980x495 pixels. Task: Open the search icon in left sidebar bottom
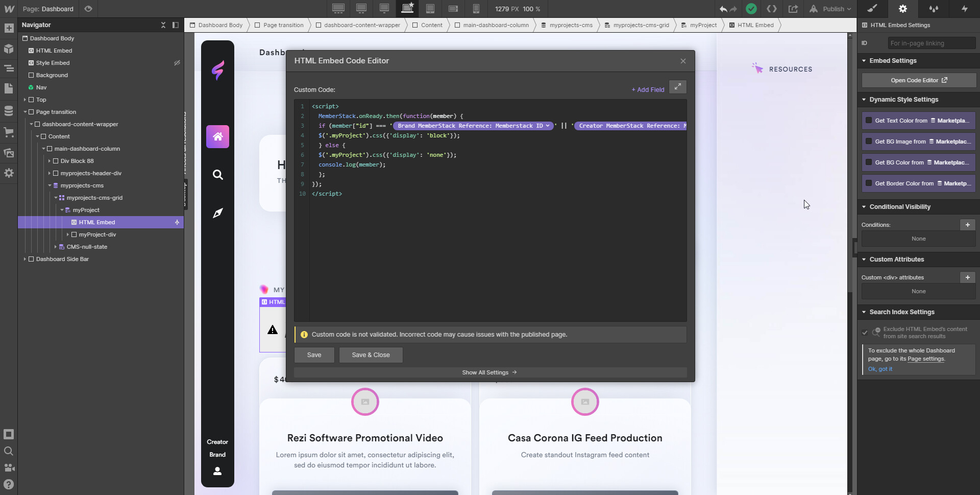point(9,451)
